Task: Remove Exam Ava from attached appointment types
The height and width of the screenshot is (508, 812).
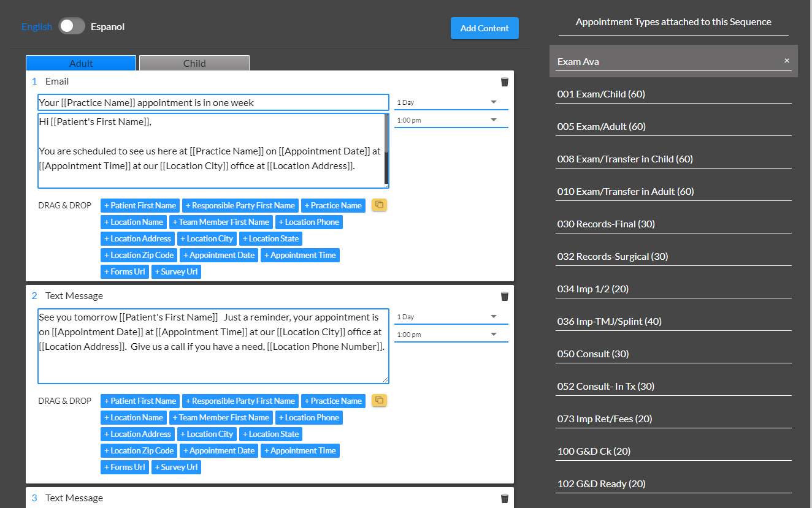Action: pos(787,60)
